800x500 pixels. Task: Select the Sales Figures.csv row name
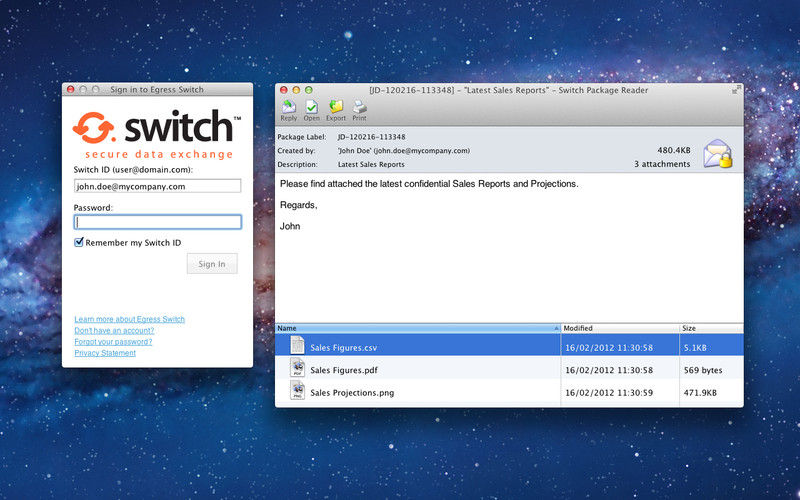[x=343, y=348]
